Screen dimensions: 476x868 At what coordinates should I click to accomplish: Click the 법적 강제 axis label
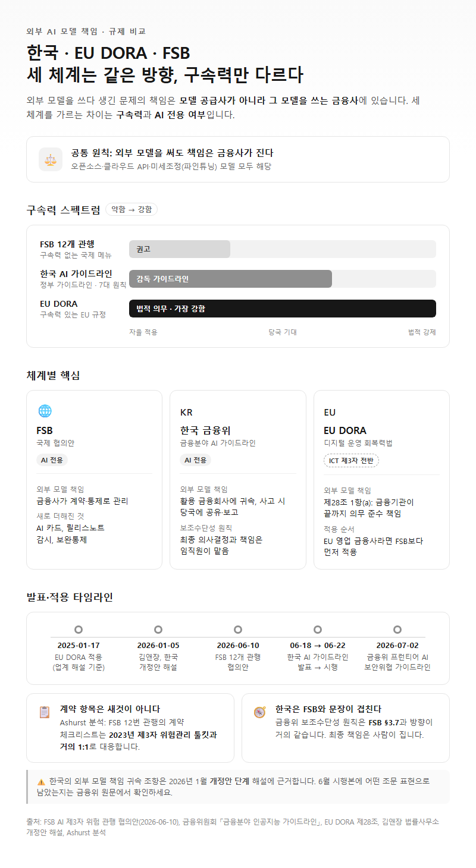click(x=422, y=332)
